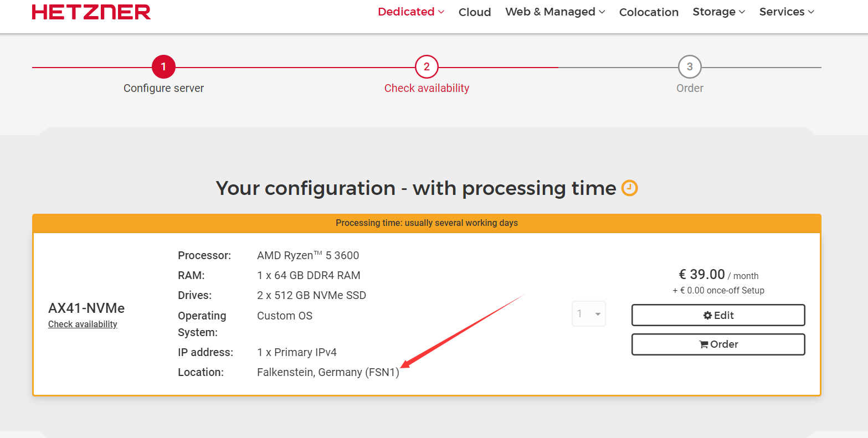The height and width of the screenshot is (438, 868).
Task: Go to Colocation
Action: tap(649, 12)
